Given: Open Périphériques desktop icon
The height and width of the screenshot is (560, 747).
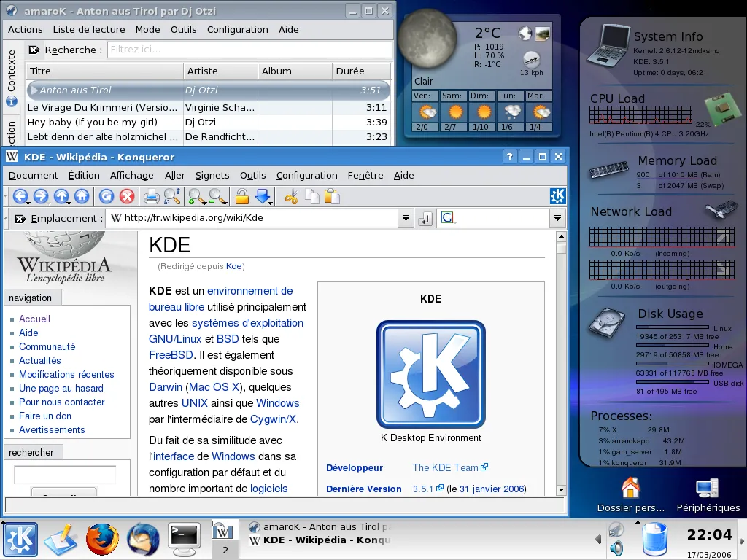Looking at the screenshot, I should click(708, 495).
